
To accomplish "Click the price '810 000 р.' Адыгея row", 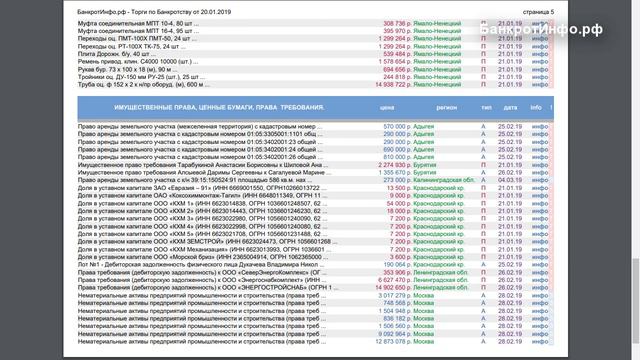I will pos(398,157).
